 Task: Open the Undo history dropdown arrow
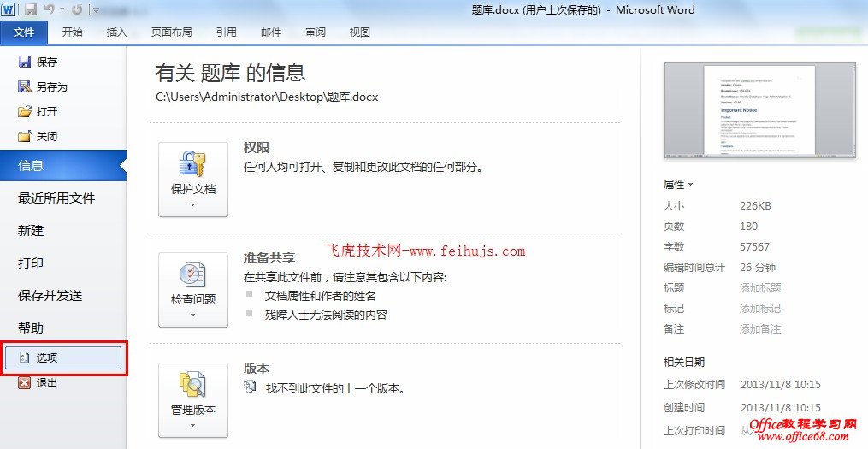tap(62, 9)
